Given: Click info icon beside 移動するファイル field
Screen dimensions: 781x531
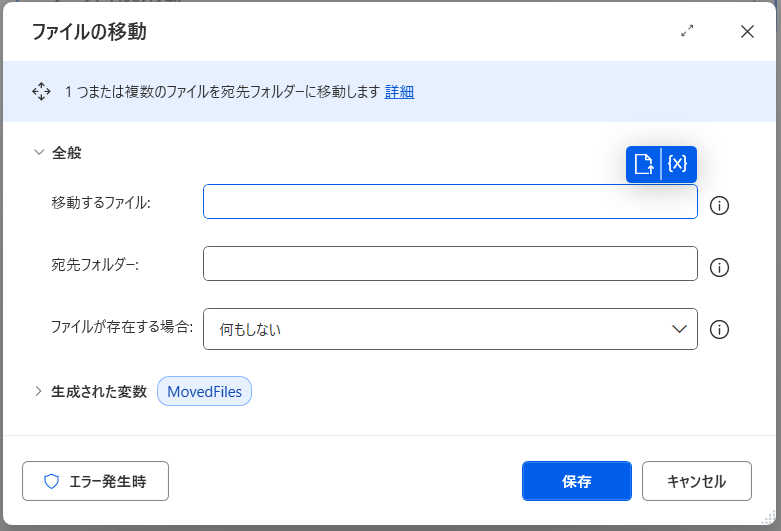Looking at the screenshot, I should 719,206.
